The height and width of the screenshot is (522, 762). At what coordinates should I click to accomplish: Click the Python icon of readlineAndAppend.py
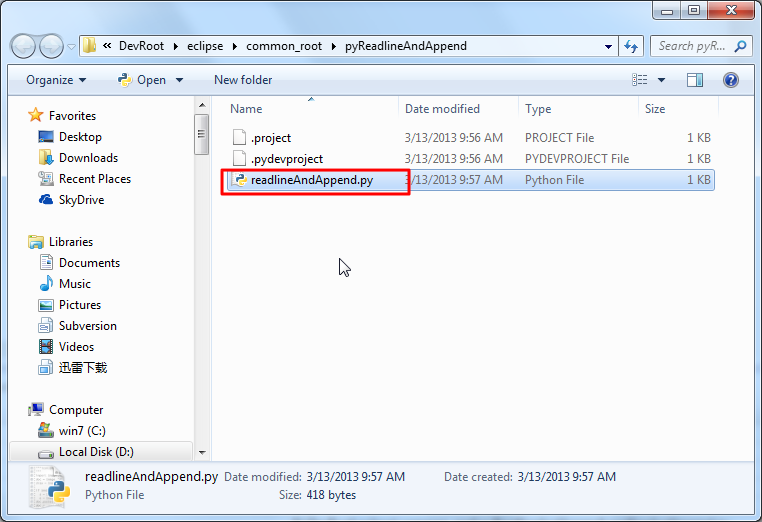239,180
